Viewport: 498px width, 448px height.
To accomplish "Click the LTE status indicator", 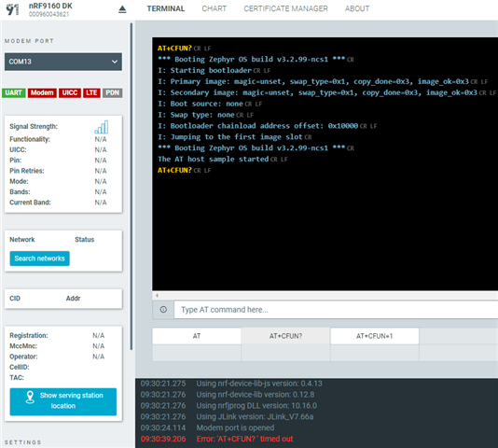I will click(91, 92).
